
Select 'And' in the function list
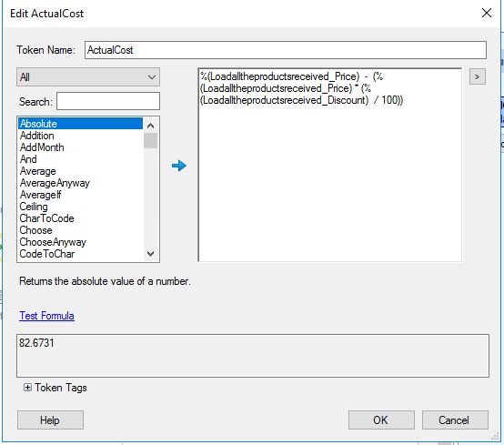(80, 159)
